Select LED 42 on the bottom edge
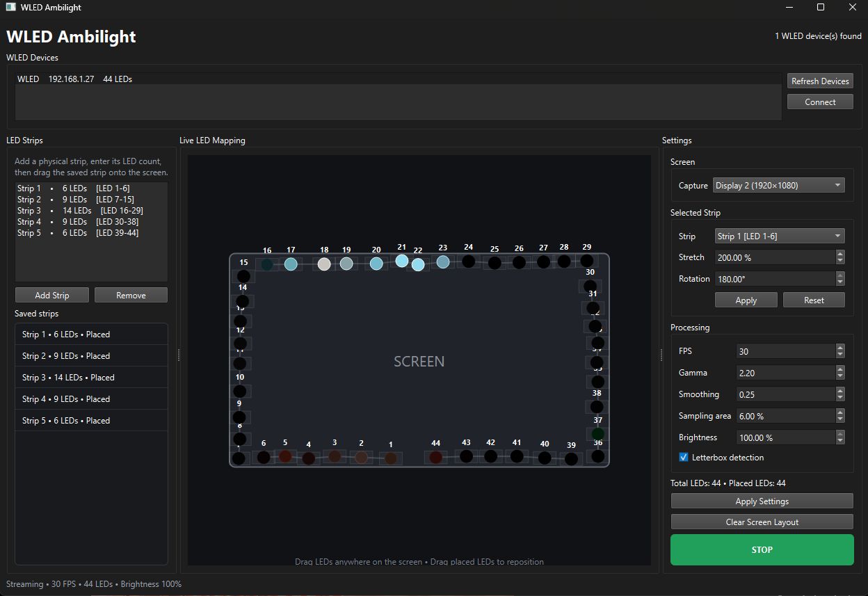The image size is (868, 596). 491,456
